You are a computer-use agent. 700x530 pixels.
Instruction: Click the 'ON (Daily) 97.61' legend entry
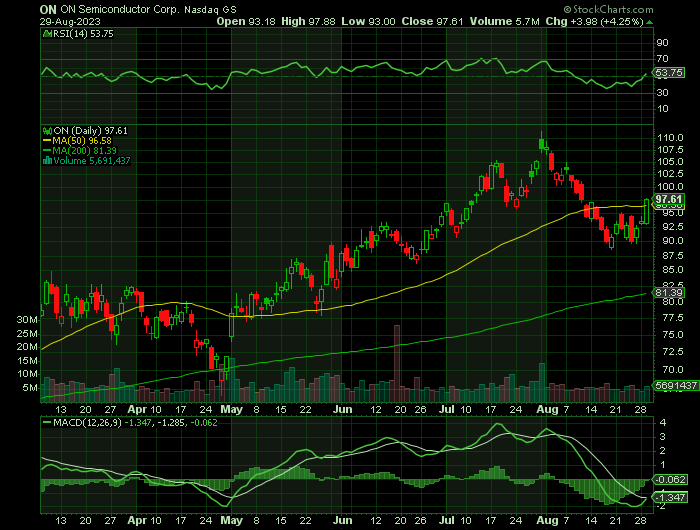90,131
